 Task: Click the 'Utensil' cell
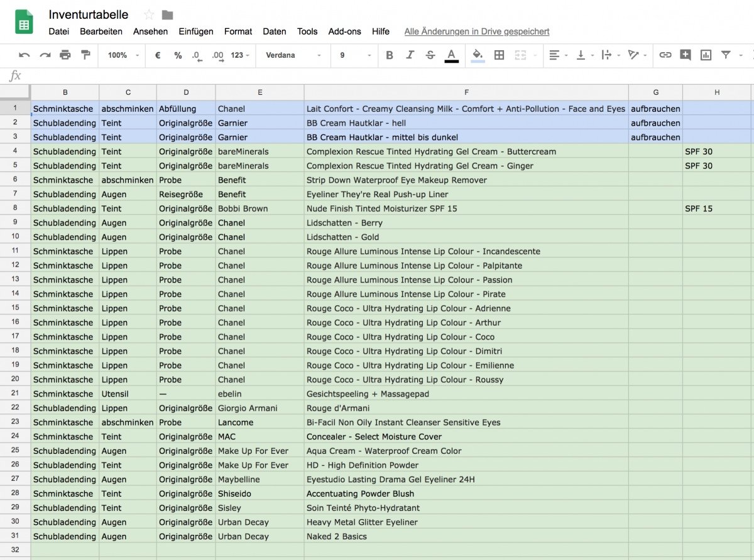(128, 394)
